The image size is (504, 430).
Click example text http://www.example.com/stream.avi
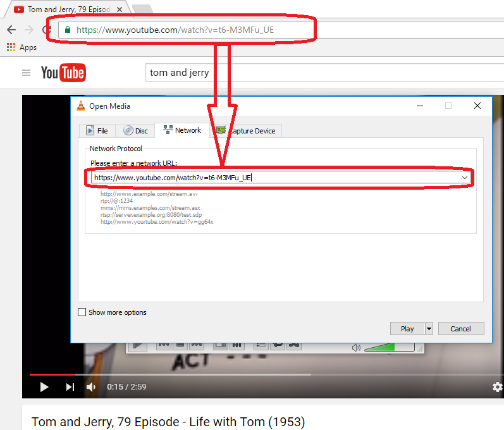click(x=149, y=193)
